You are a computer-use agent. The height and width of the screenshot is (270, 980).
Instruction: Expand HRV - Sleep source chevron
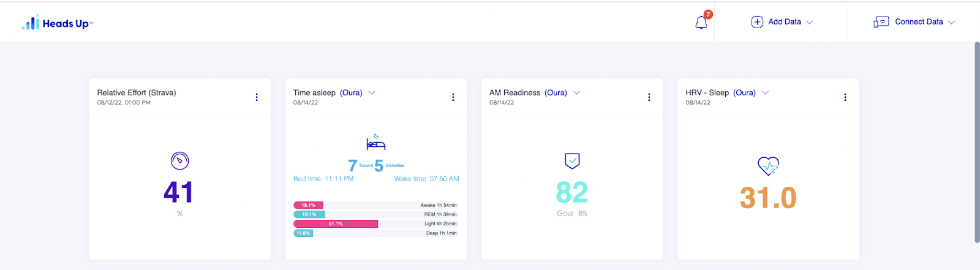(765, 93)
